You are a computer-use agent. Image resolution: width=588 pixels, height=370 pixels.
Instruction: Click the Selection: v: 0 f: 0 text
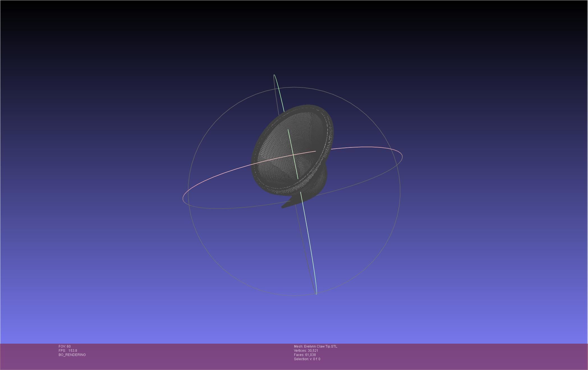307,359
